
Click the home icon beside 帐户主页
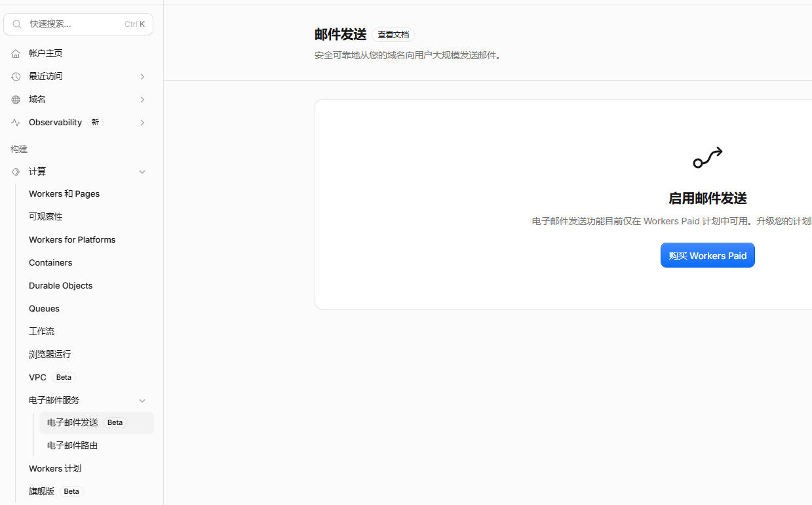[x=16, y=54]
